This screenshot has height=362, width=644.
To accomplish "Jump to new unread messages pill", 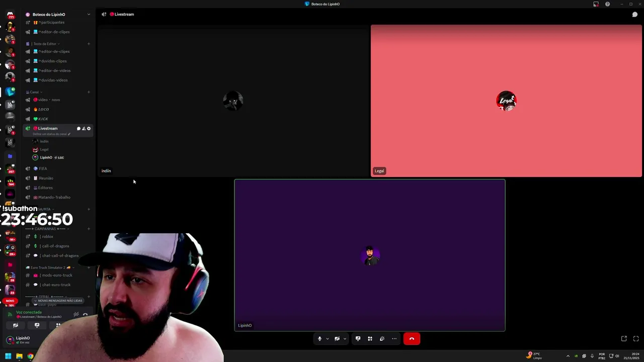I will point(58,301).
